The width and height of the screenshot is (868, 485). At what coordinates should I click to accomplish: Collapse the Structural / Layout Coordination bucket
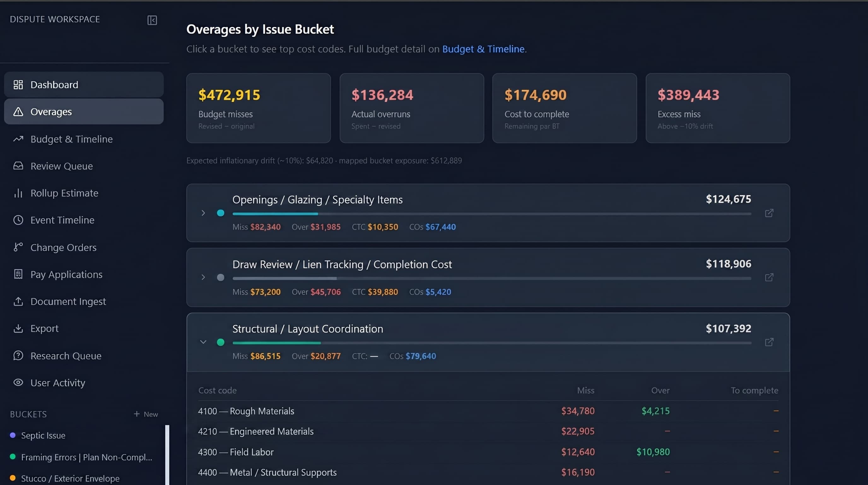[x=203, y=342]
